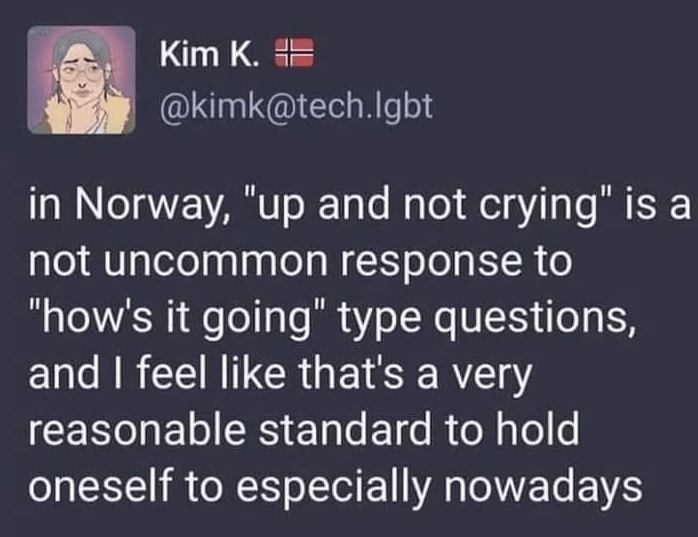Click the word "nowadays" in the post
Image resolution: width=698 pixels, height=537 pixels.
point(553,485)
